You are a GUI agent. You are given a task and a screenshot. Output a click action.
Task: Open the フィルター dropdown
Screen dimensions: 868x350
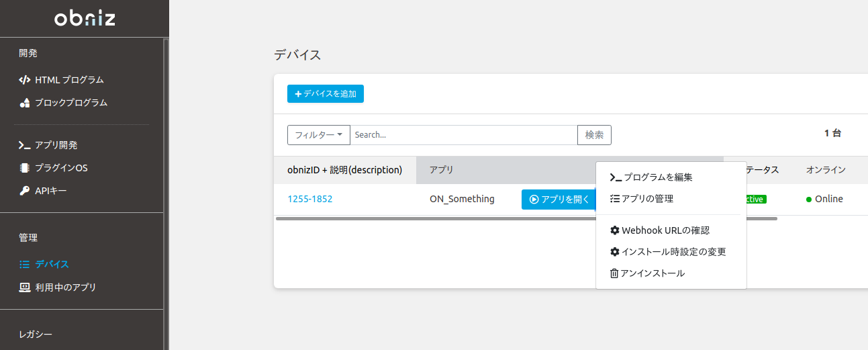tap(318, 135)
